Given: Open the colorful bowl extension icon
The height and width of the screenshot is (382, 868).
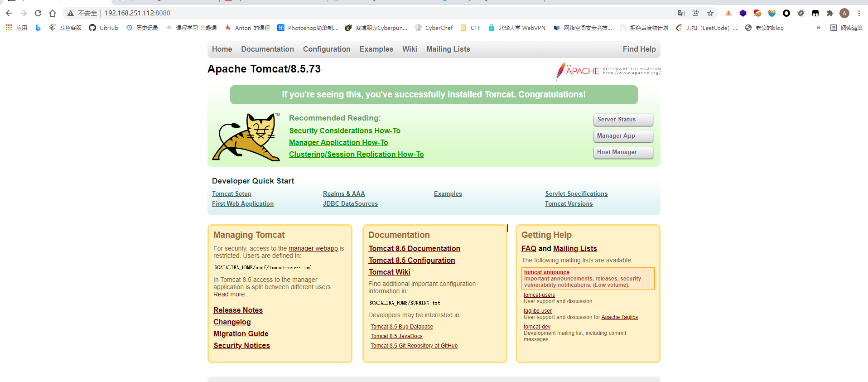Looking at the screenshot, I should pos(772,13).
